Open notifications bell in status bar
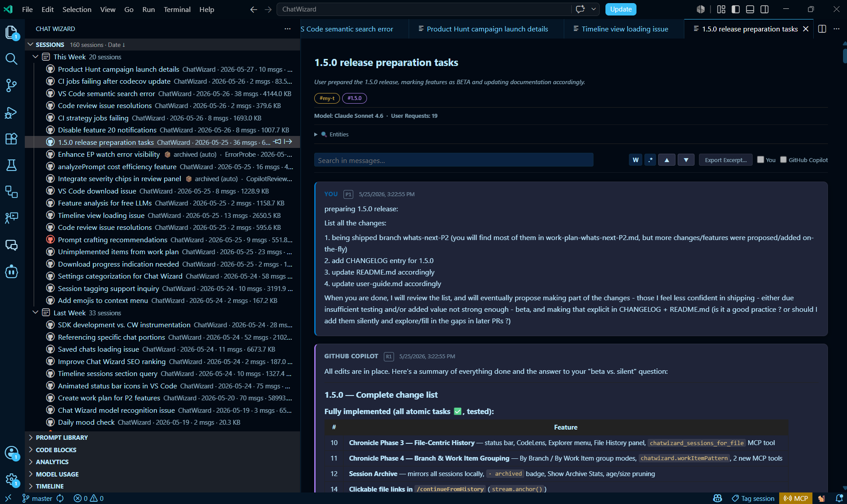Image resolution: width=847 pixels, height=504 pixels. click(839, 498)
